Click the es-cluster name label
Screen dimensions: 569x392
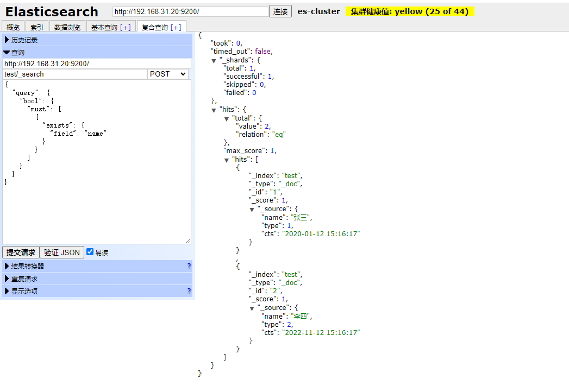(318, 11)
